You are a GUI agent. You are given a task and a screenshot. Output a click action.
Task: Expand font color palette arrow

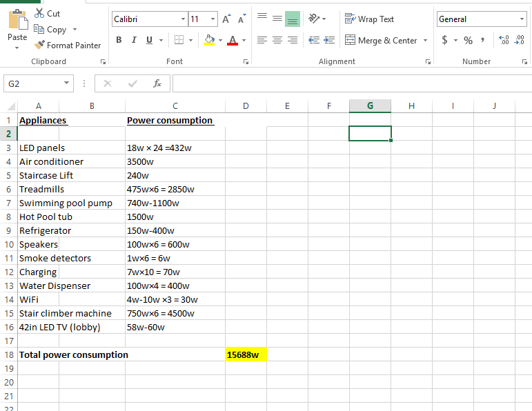pos(244,41)
